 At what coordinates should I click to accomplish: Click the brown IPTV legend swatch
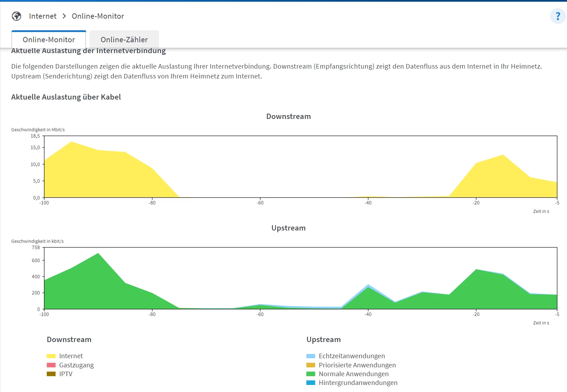51,374
